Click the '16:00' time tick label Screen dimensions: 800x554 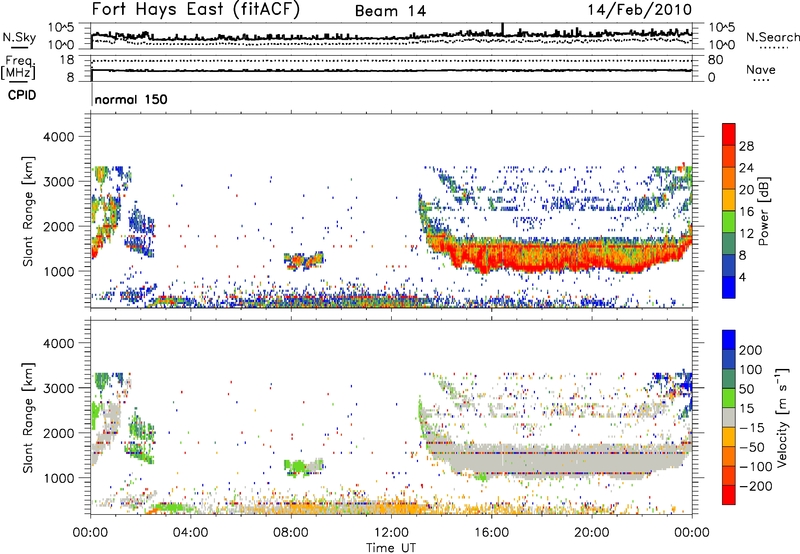click(x=491, y=533)
